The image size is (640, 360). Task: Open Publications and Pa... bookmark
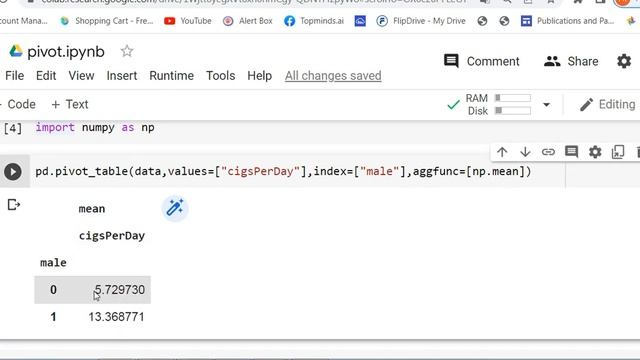(568, 21)
